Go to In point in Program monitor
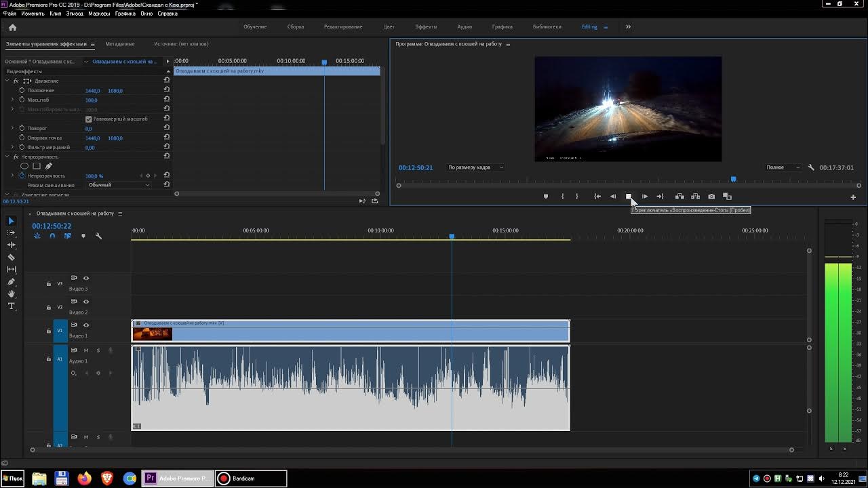The image size is (868, 488). (597, 197)
